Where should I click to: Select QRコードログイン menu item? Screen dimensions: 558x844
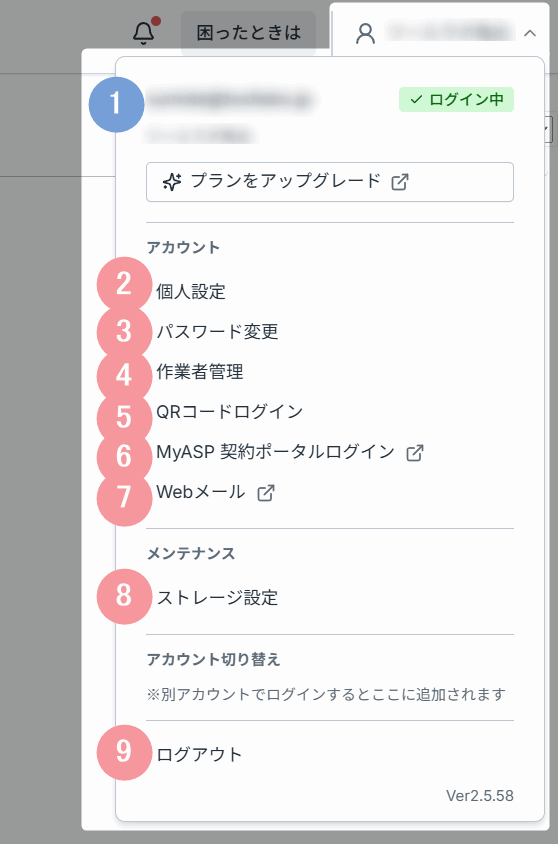(x=230, y=412)
